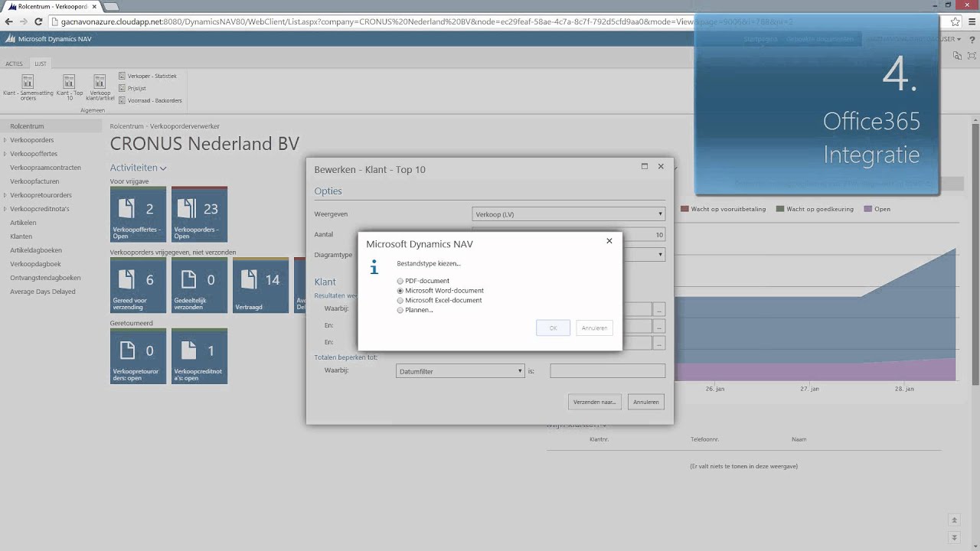Expand the Verkoopretourorders navigation node
This screenshot has height=551, width=980.
[5, 195]
